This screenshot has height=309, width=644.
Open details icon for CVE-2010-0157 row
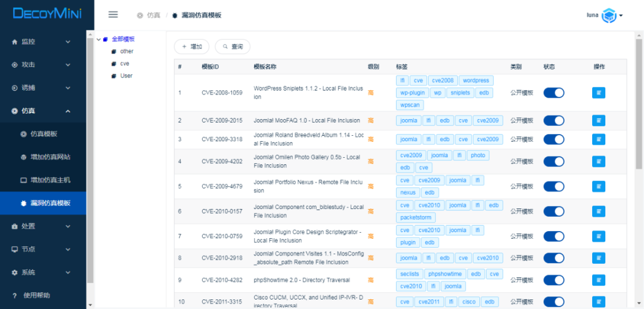[x=599, y=211]
